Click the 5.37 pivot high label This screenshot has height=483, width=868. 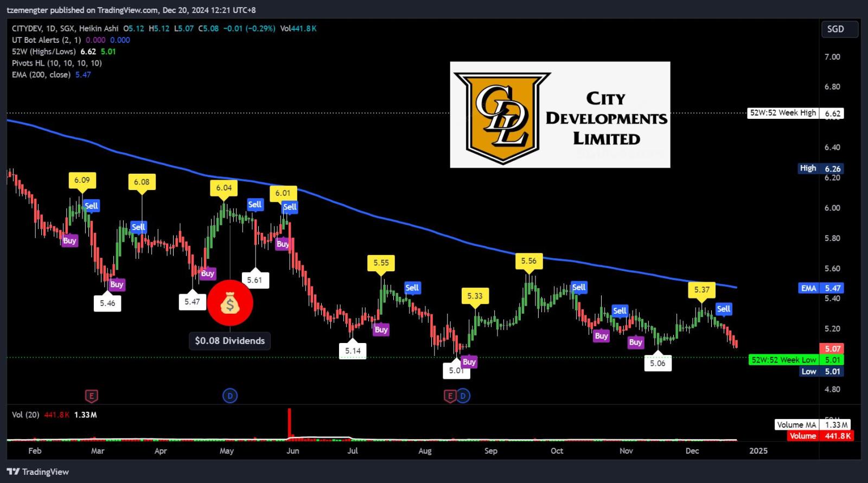point(702,290)
